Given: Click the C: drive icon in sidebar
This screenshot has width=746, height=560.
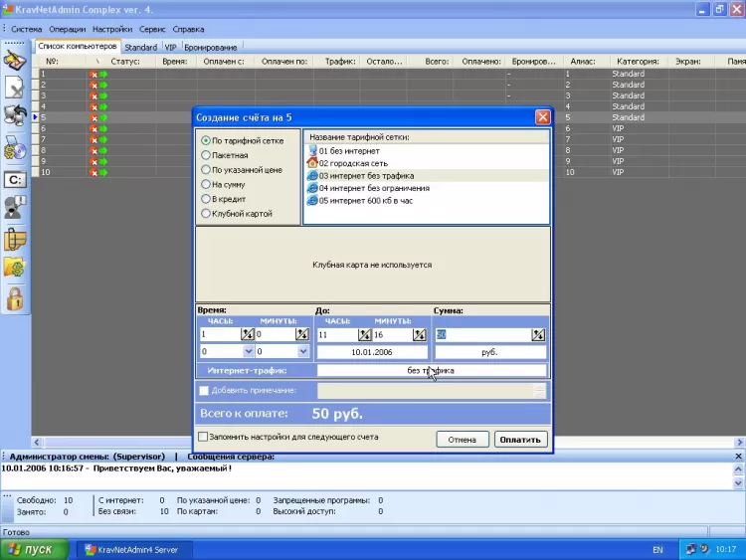Looking at the screenshot, I should (x=15, y=180).
